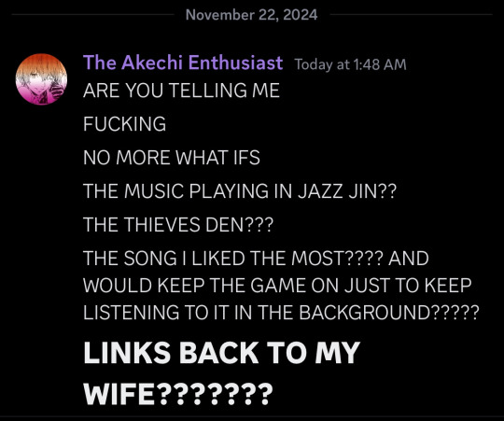Open The Akechi Enthusiast's avatar picture
This screenshot has width=504, height=421.
41,79
